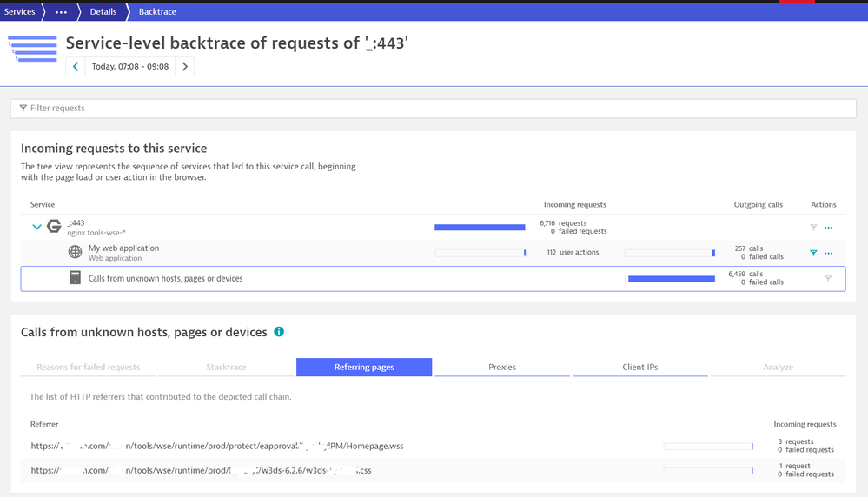Click the Filter requests input field
The image size is (868, 497).
pyautogui.click(x=433, y=109)
